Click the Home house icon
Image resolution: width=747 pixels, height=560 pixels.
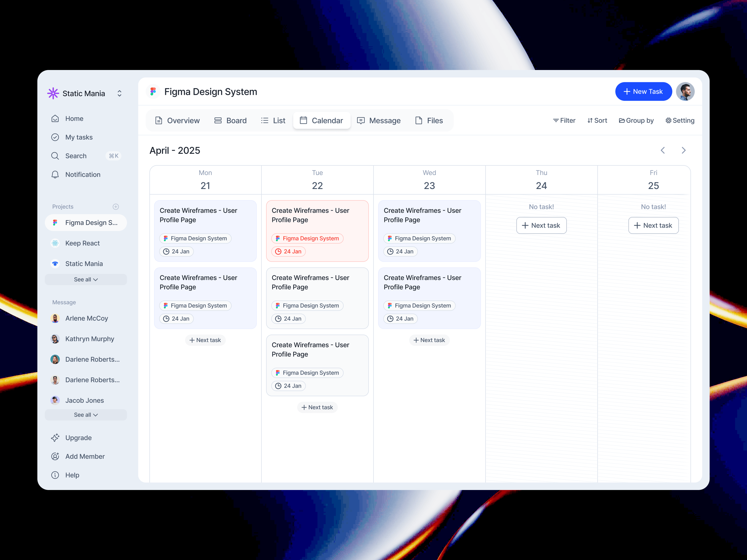click(x=55, y=118)
